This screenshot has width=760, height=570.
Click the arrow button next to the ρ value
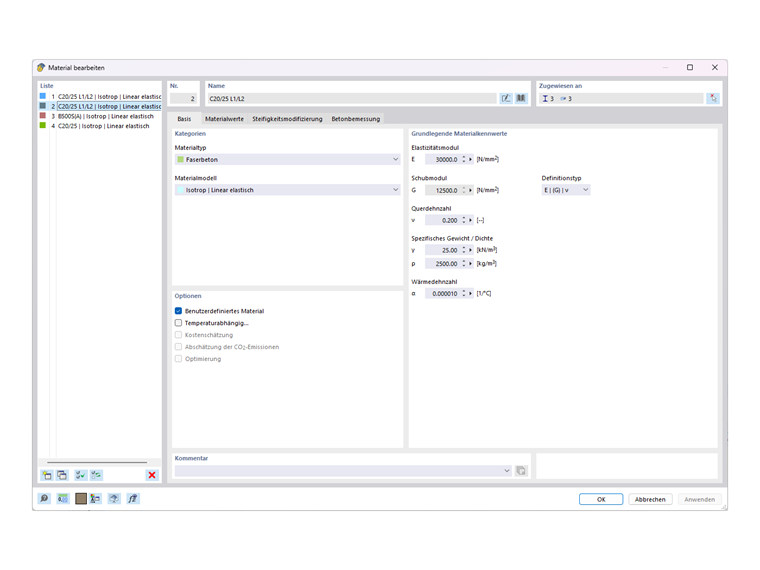470,264
